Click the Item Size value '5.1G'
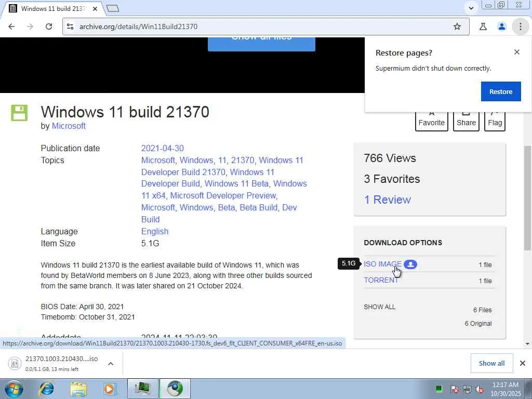 tap(150, 243)
